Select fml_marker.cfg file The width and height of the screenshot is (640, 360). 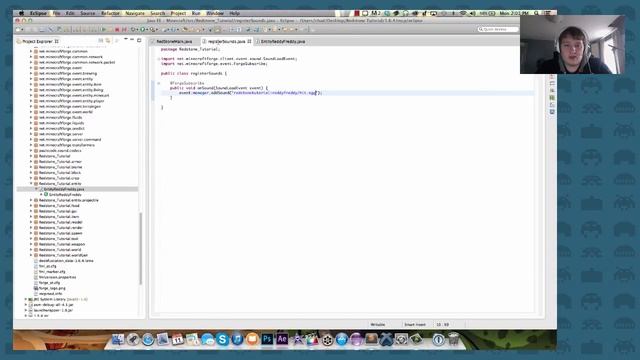(52, 272)
